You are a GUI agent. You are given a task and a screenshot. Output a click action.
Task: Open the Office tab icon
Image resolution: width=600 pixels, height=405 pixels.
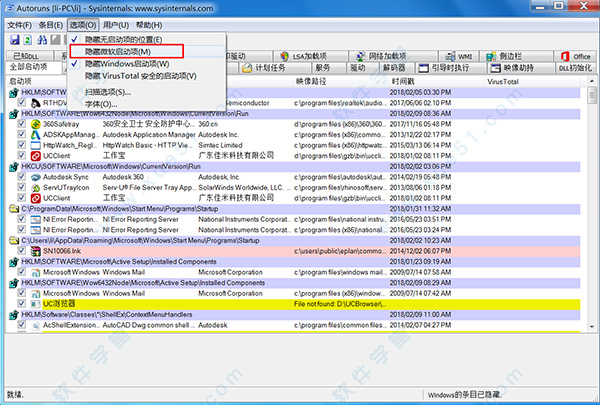(x=565, y=56)
